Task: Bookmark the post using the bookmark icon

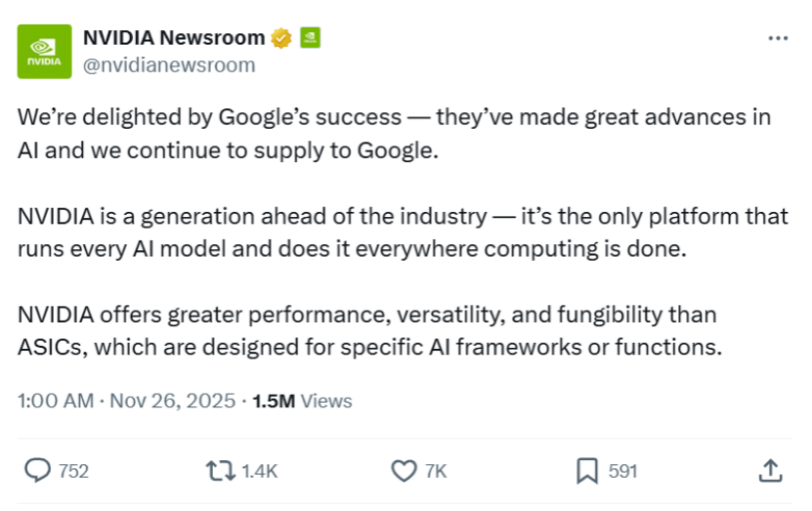Action: [x=586, y=471]
